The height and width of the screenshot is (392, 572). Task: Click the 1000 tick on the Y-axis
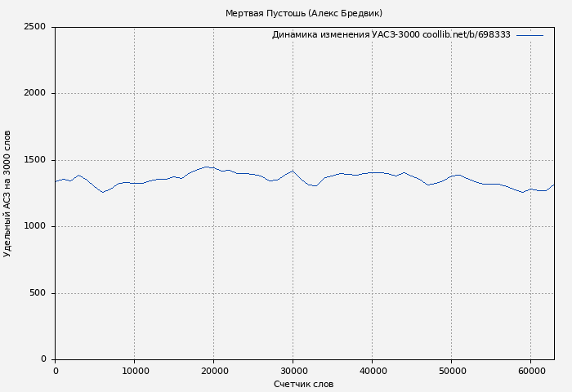click(35, 227)
